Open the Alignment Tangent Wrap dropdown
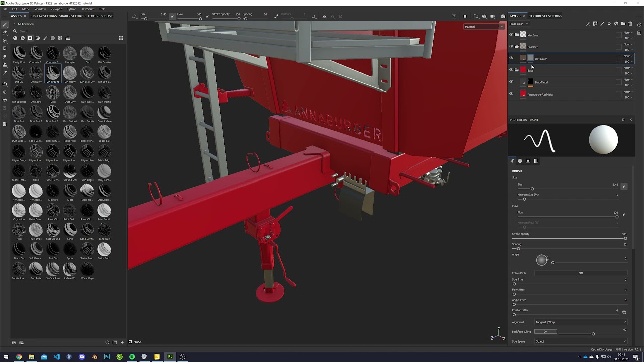644x362 pixels. click(581, 322)
